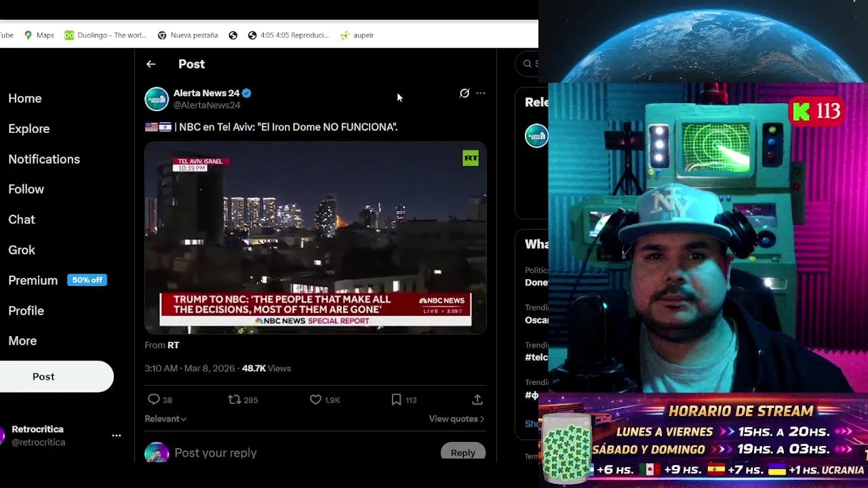Click the Post heading text
The image size is (868, 488).
click(191, 64)
